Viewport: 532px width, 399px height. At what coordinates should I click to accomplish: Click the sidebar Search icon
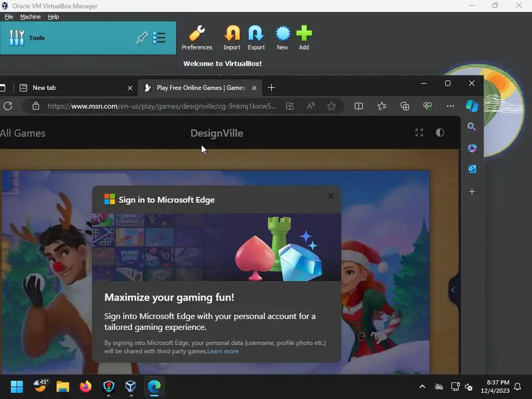click(472, 127)
